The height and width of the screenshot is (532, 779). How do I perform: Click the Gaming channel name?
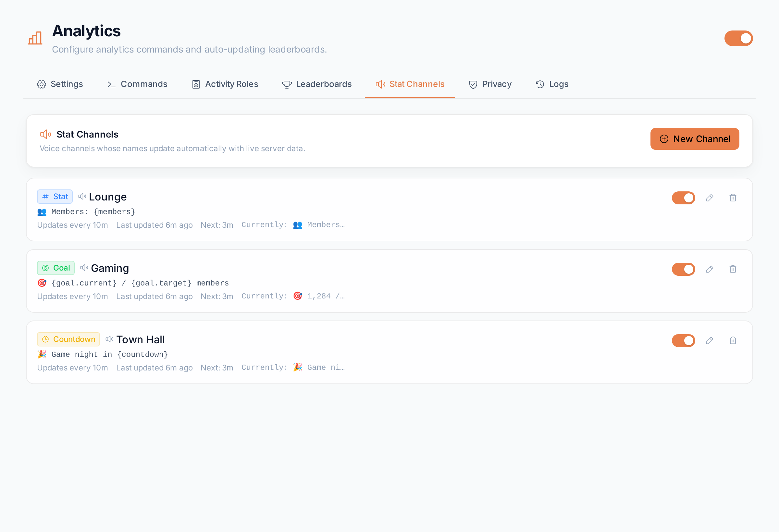pyautogui.click(x=110, y=268)
